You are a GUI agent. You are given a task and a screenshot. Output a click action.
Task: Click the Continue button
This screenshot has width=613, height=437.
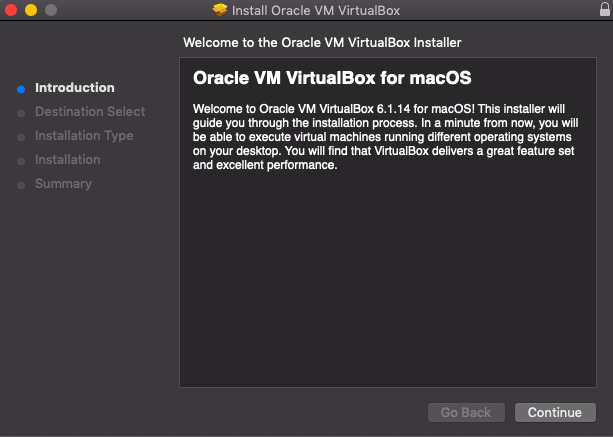click(555, 412)
